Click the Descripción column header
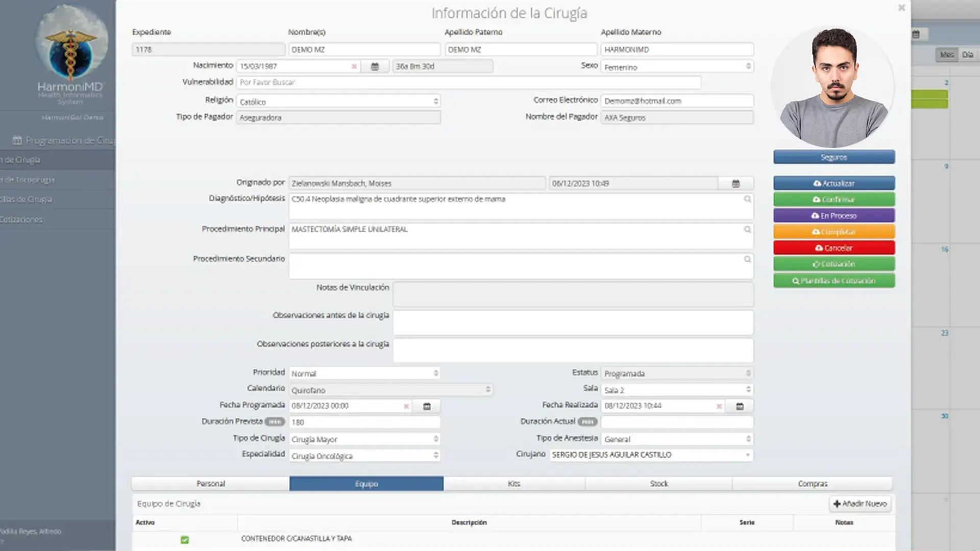980x551 pixels. coord(469,522)
